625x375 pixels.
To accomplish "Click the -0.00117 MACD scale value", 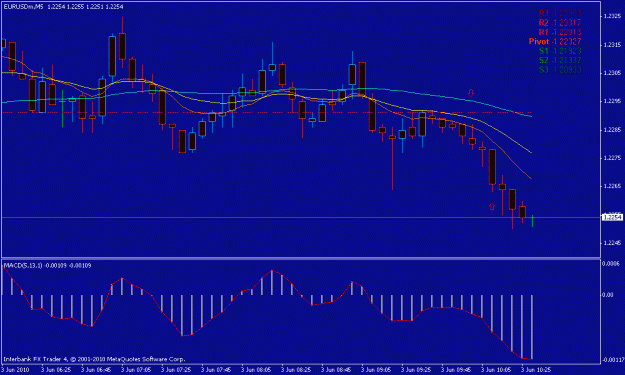I will click(613, 360).
